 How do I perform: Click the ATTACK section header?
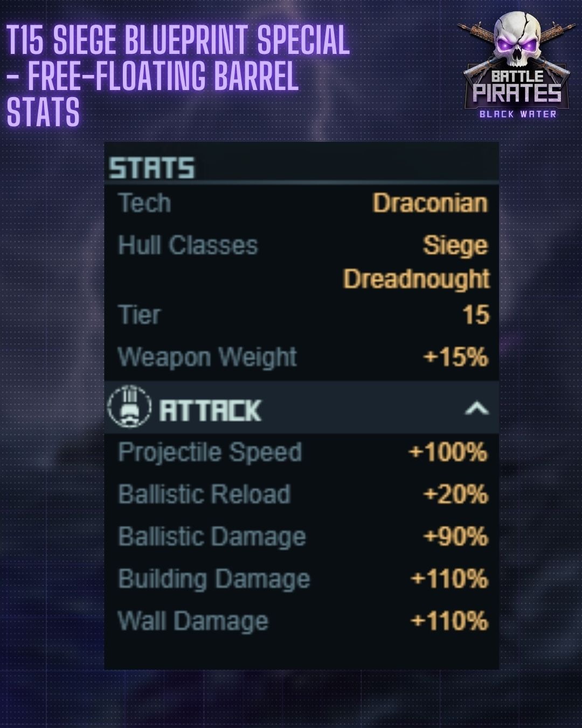coord(210,410)
